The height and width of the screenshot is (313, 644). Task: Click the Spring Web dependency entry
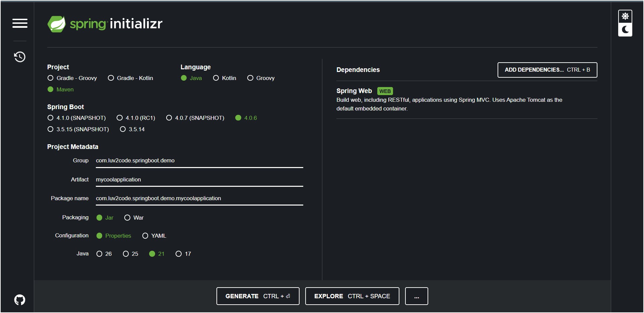(467, 100)
